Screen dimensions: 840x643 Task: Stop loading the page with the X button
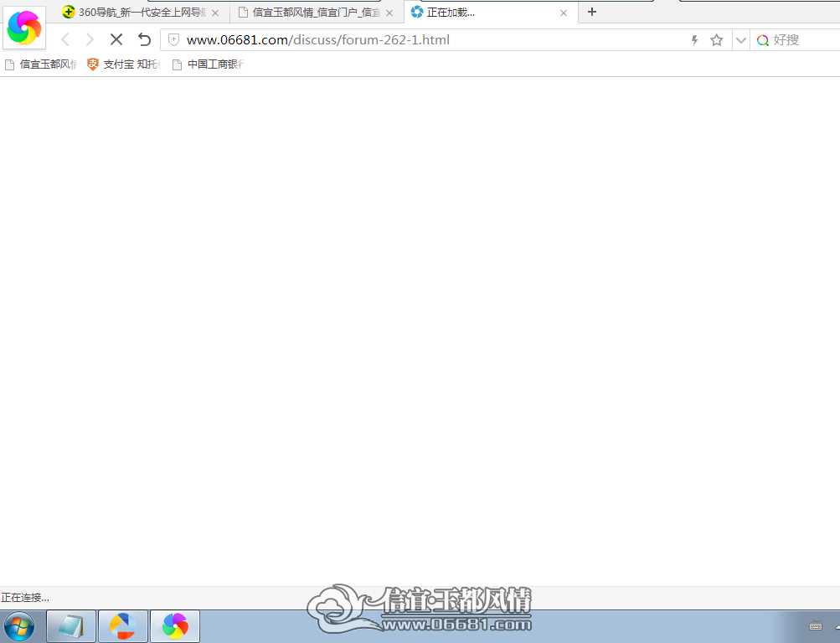click(116, 39)
